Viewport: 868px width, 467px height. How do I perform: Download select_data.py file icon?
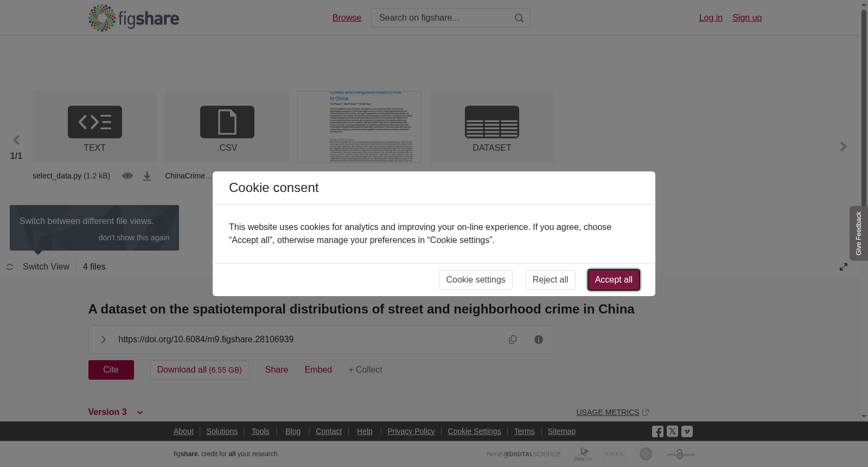click(x=147, y=176)
